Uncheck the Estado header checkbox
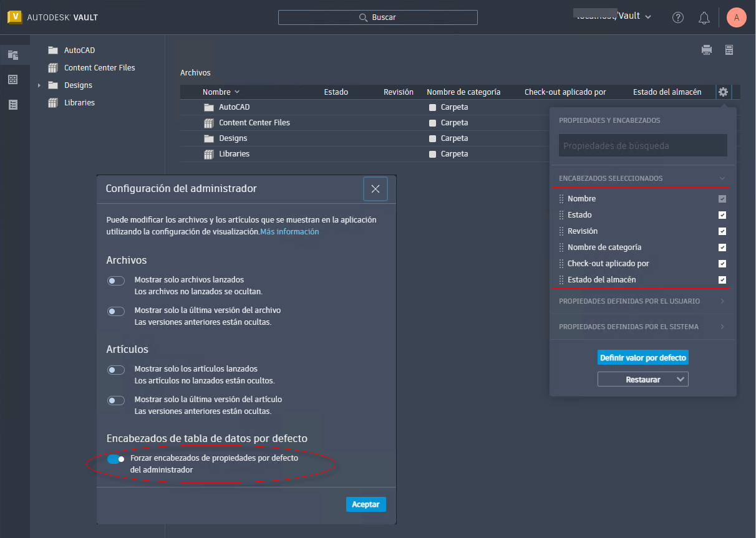Viewport: 756px width, 538px height. pos(722,215)
